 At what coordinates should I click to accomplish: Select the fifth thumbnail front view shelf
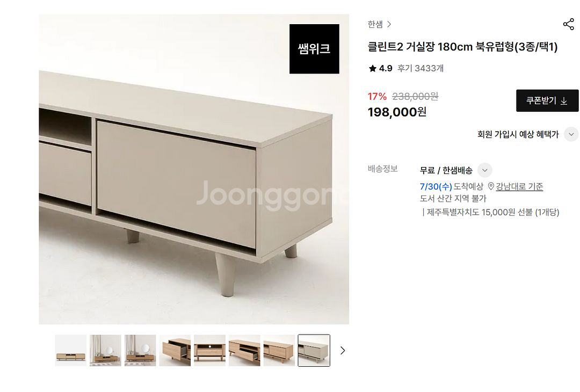(210, 350)
